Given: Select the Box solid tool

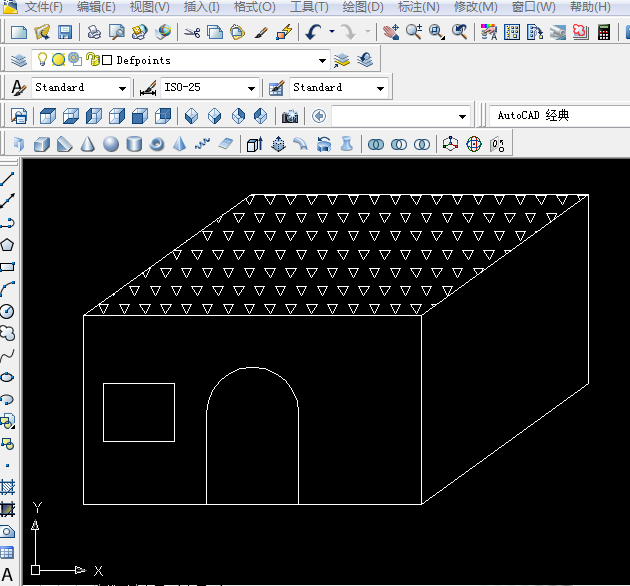Looking at the screenshot, I should (x=41, y=144).
